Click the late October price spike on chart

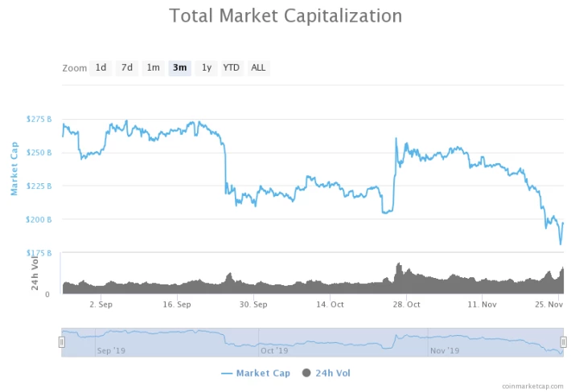[x=396, y=138]
